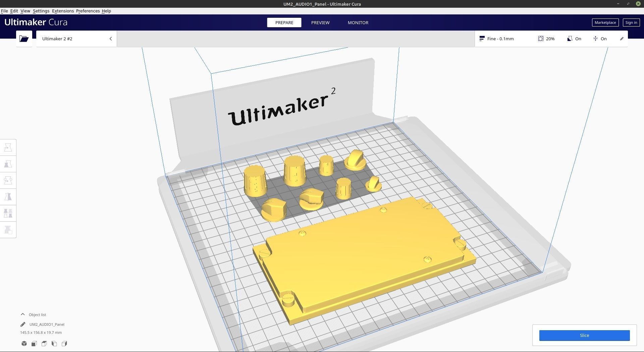
Task: Click the pencil icon beside UM2_AUDIO1_Panel
Action: tap(23, 324)
